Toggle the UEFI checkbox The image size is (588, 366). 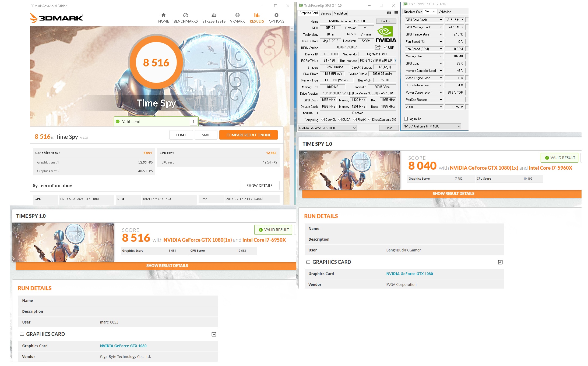tap(385, 48)
